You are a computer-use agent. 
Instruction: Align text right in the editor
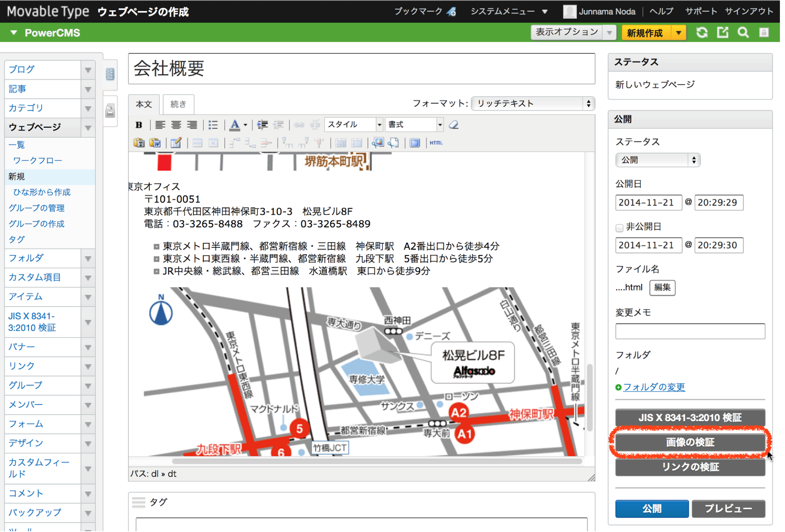pos(192,125)
